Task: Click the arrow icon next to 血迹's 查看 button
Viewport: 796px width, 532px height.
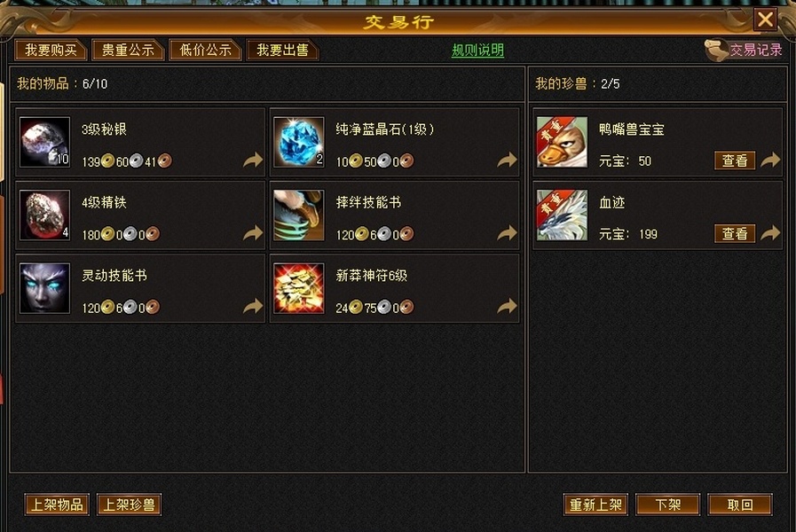Action: pyautogui.click(x=770, y=233)
